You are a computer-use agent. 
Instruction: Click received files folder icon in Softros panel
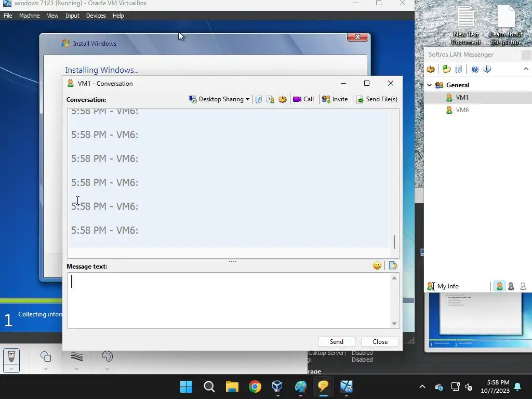pyautogui.click(x=446, y=69)
